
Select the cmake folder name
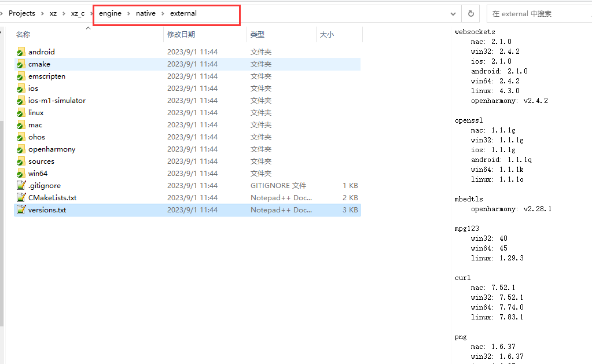click(x=39, y=64)
